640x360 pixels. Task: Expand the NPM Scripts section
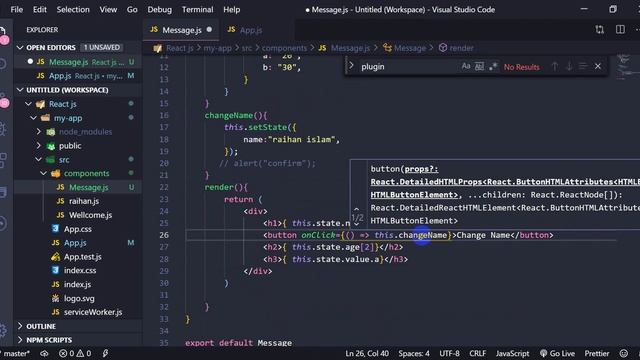point(20,340)
